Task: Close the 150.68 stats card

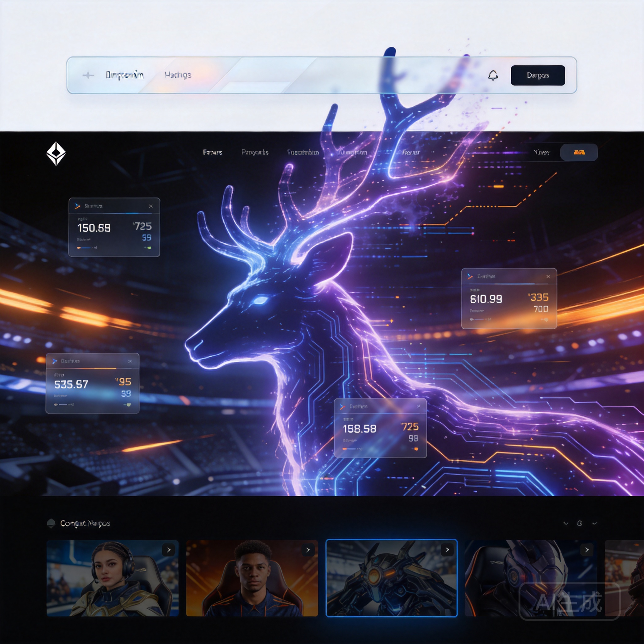Action: 151,206
